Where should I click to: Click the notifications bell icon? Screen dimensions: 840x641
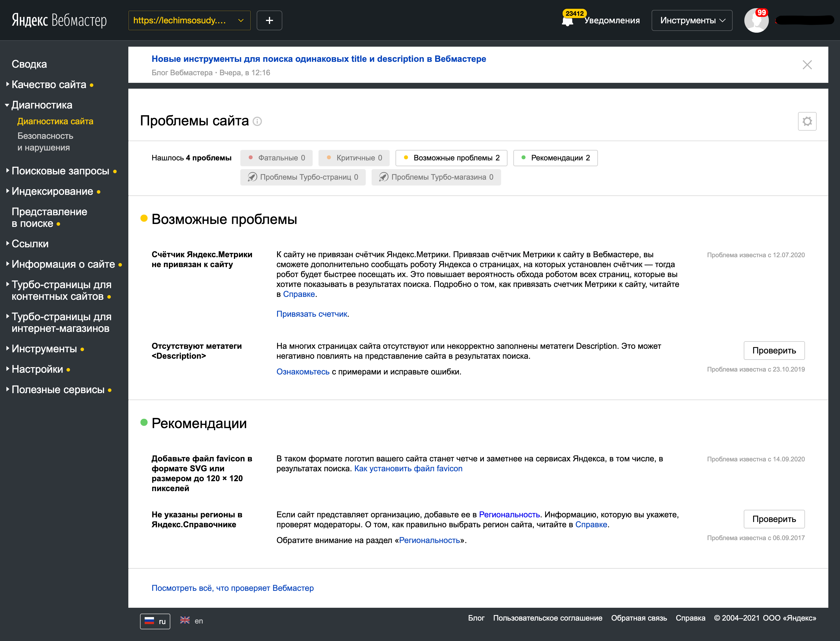(x=568, y=21)
